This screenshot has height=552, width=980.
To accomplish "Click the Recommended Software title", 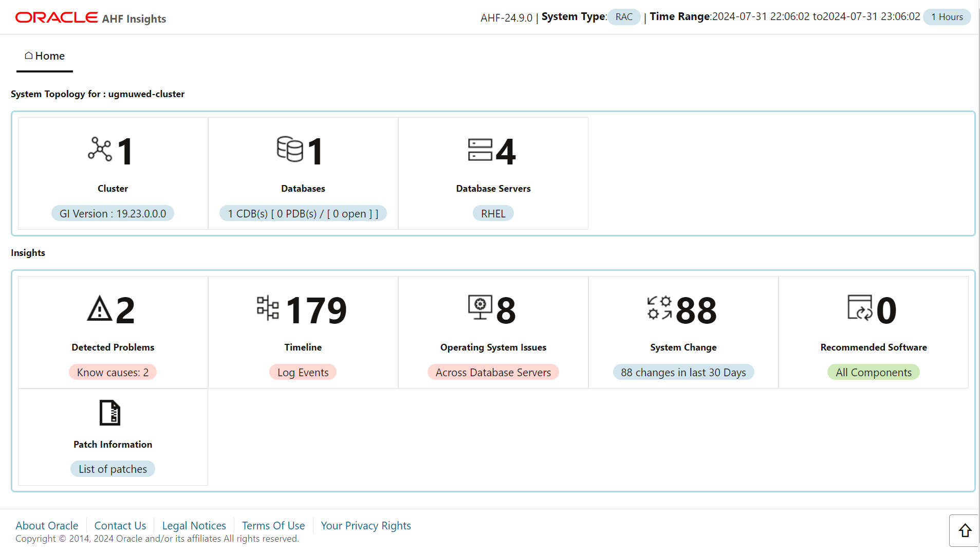I will 874,347.
